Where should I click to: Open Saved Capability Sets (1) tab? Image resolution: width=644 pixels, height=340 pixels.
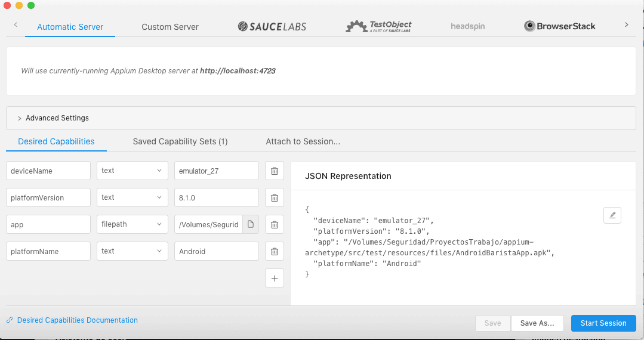coord(180,142)
